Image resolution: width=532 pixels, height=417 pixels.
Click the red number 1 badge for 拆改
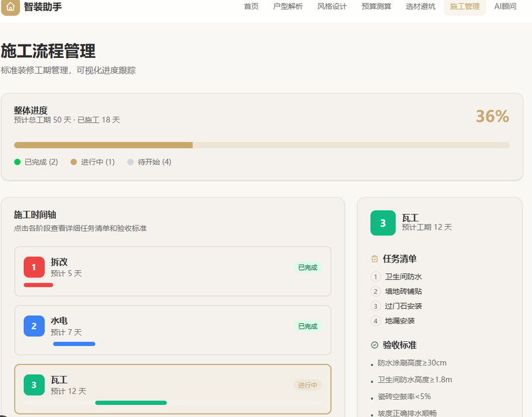(34, 267)
